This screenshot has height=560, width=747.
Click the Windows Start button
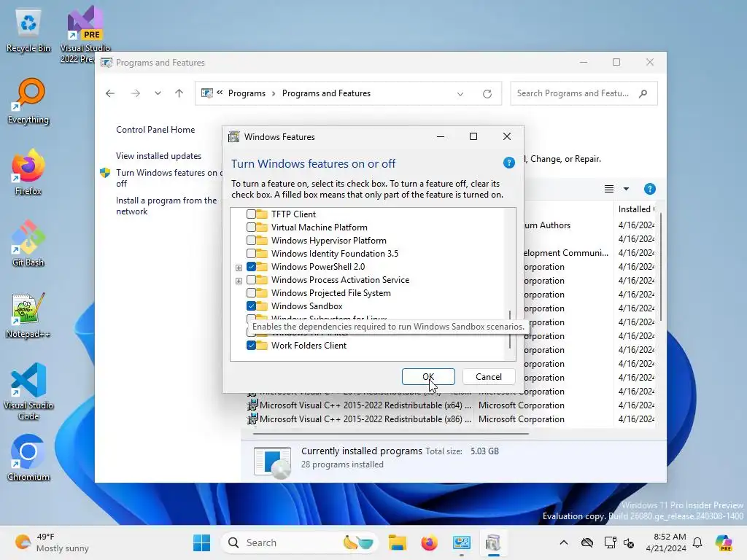tap(201, 542)
